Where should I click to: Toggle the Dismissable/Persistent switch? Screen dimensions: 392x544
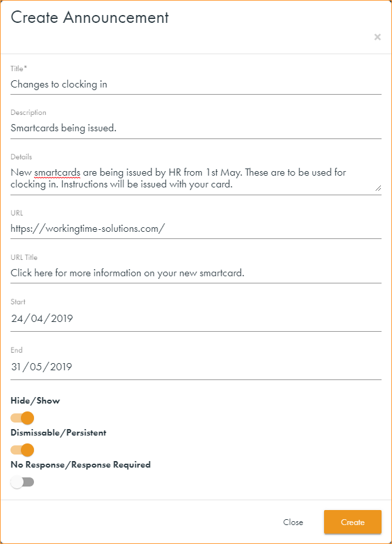tap(22, 450)
